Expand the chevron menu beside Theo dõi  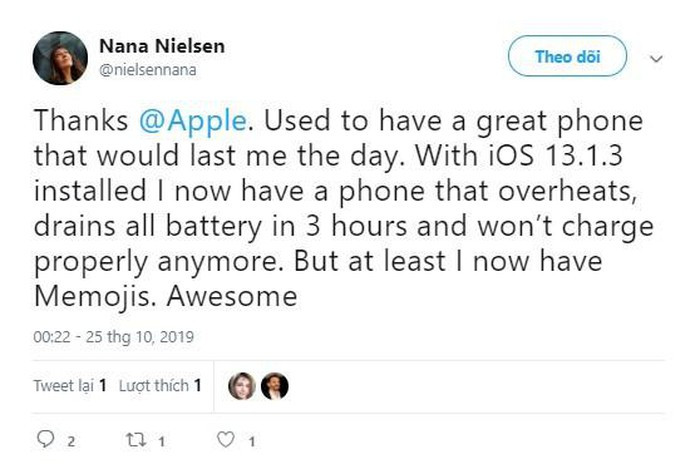[x=656, y=58]
